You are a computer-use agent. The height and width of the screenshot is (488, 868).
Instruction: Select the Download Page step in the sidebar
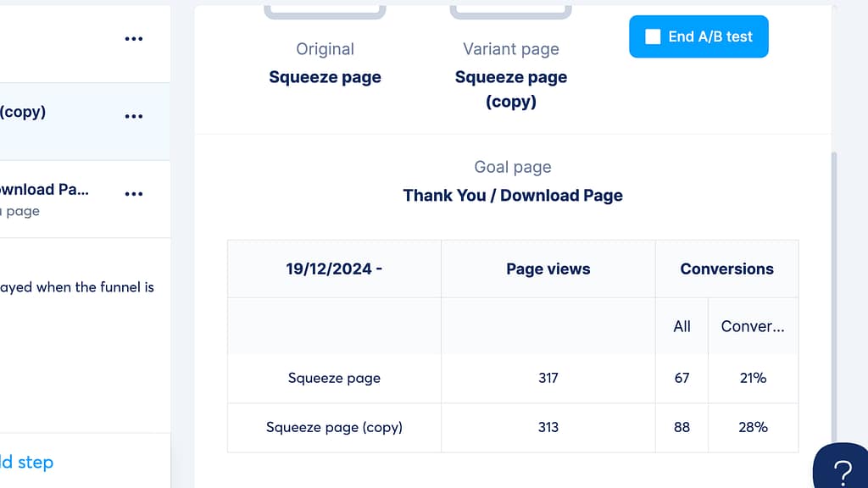pyautogui.click(x=51, y=198)
